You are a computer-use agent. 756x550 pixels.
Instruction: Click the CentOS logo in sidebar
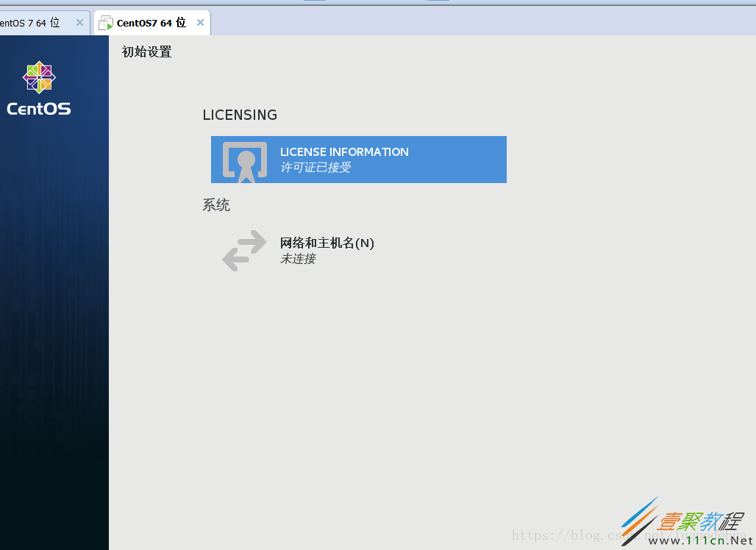[39, 88]
